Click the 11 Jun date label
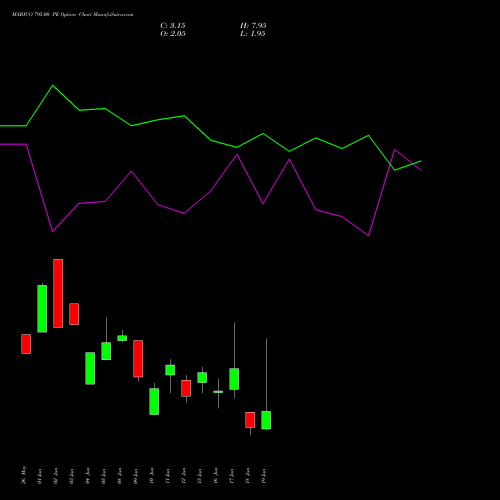This screenshot has height=500, width=500. click(168, 476)
